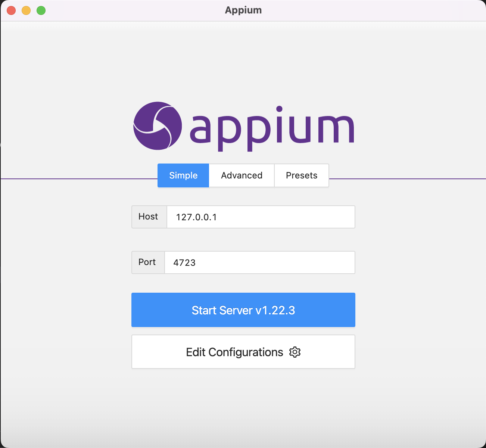Close the Appium window

tap(11, 10)
